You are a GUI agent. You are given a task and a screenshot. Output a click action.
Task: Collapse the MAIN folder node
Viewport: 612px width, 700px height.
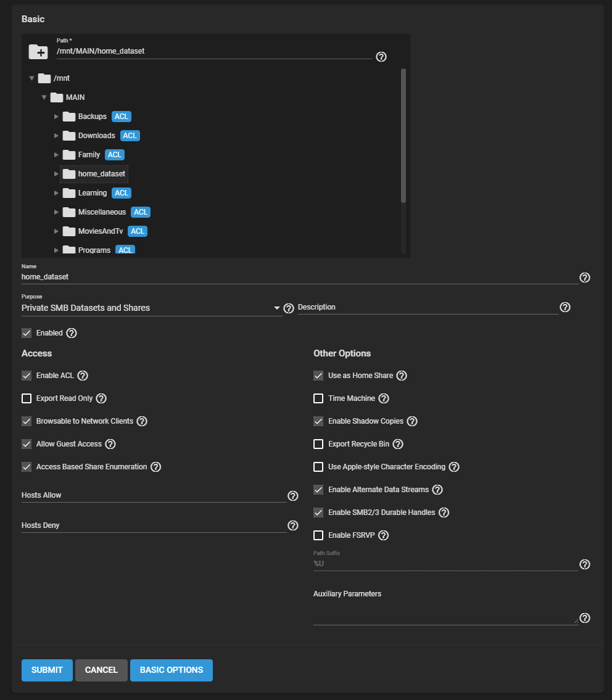(x=44, y=97)
